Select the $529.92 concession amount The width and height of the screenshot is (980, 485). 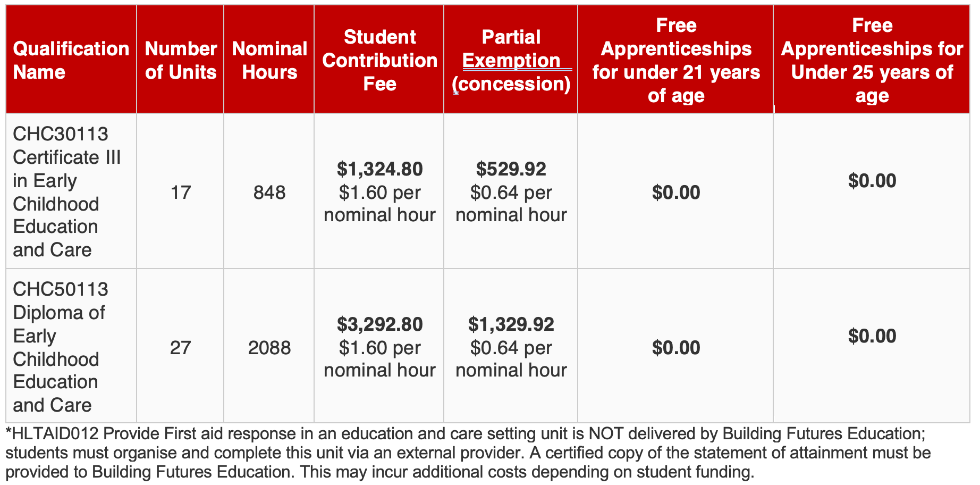[511, 169]
